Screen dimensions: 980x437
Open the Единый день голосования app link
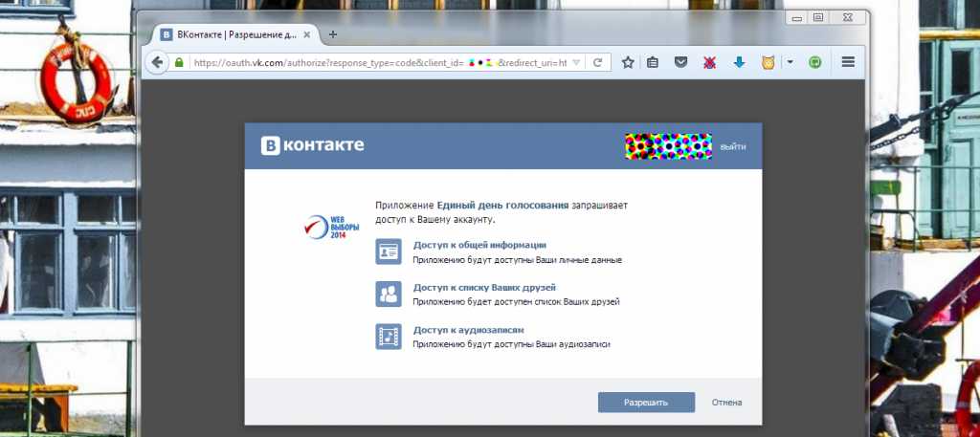[x=502, y=205]
